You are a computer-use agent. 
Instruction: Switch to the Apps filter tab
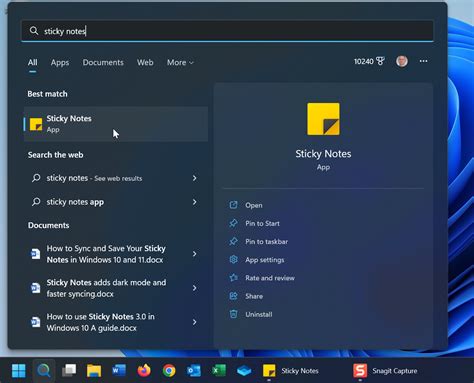tap(60, 62)
